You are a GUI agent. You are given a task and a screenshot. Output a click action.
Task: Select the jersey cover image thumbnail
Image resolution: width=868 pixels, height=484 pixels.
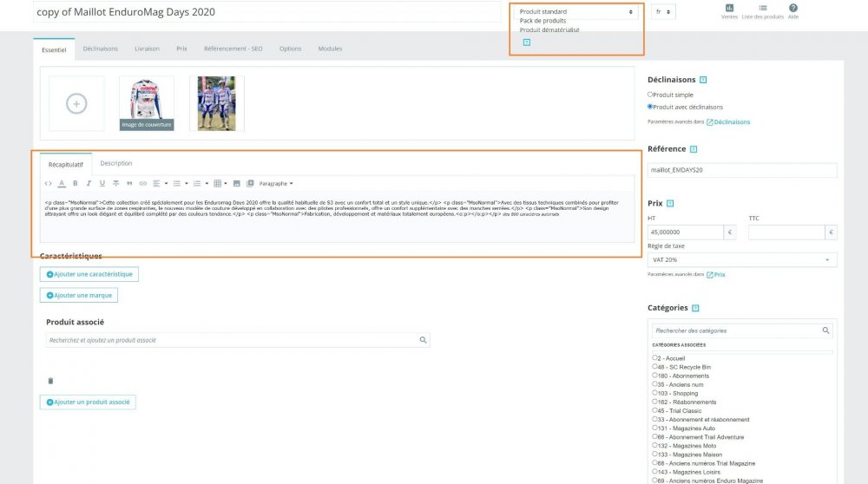[x=147, y=103]
